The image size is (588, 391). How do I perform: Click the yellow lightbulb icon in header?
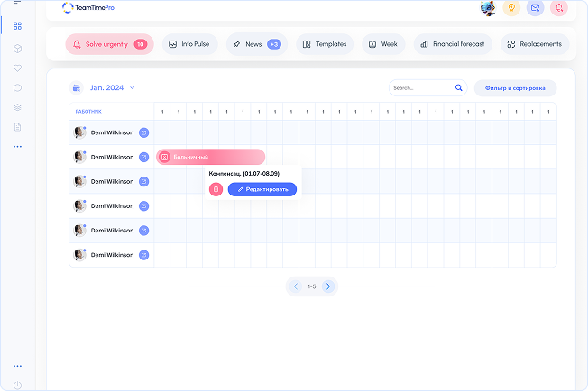click(x=512, y=8)
